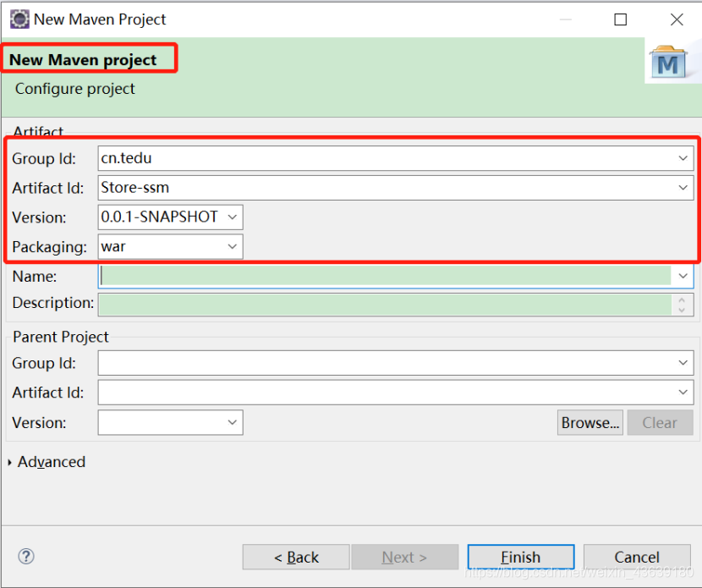Click the Description field down spinner arrow
This screenshot has width=702, height=588.
pos(682,310)
